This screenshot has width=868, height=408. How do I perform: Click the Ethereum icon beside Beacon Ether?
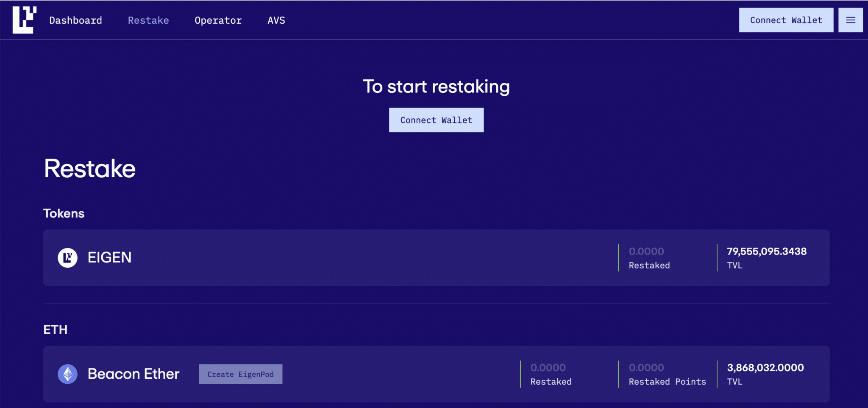pyautogui.click(x=68, y=374)
